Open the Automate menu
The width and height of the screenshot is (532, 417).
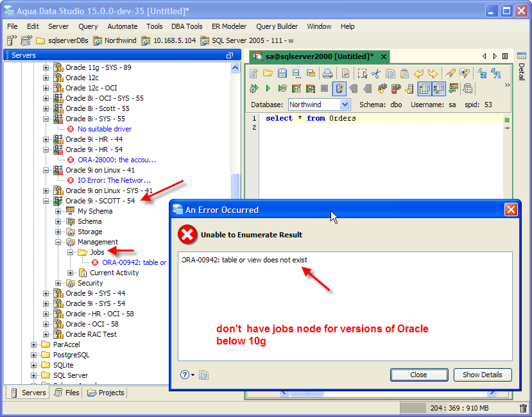pyautogui.click(x=123, y=26)
